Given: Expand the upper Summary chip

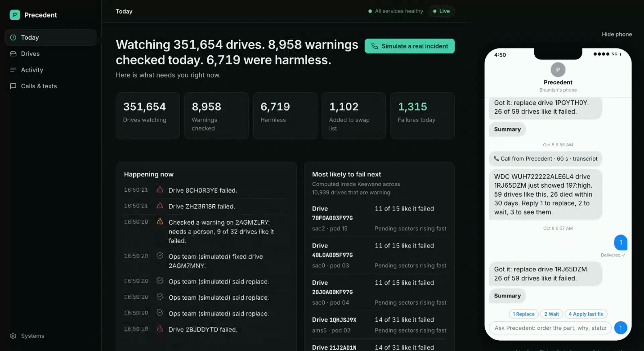Looking at the screenshot, I should click(x=507, y=129).
